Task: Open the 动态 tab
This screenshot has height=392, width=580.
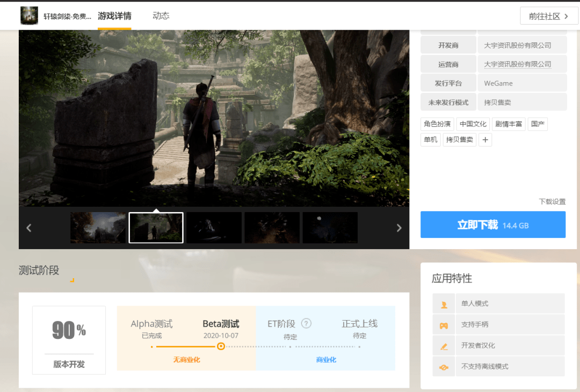Action: coord(161,16)
